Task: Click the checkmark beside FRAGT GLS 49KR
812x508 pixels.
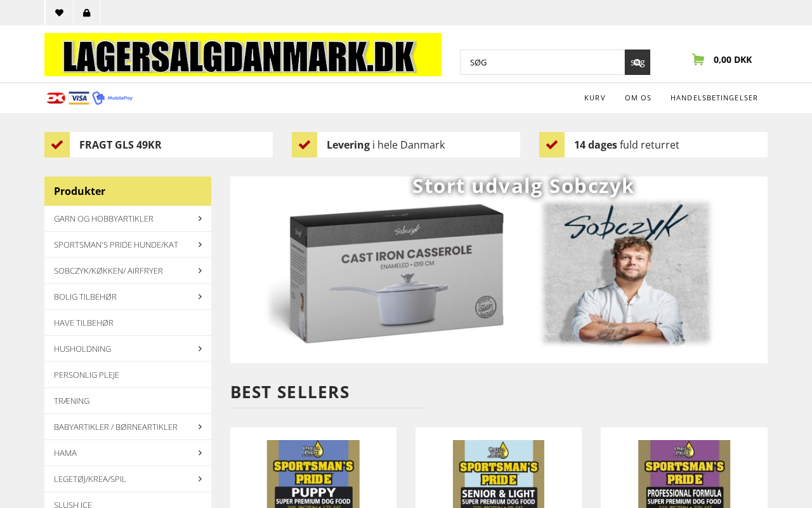Action: point(57,145)
